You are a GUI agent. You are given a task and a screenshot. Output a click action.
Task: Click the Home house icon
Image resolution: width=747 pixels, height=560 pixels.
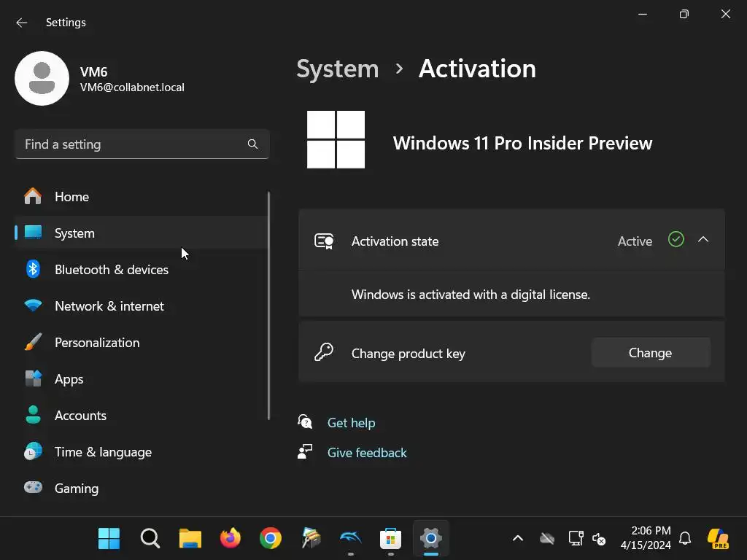tap(33, 196)
